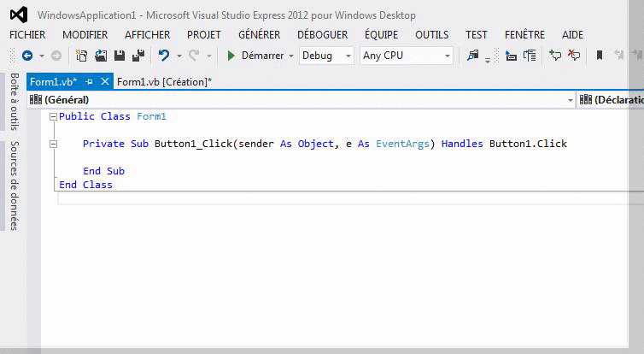Click the text 'Private Sub' in the code

coord(115,144)
